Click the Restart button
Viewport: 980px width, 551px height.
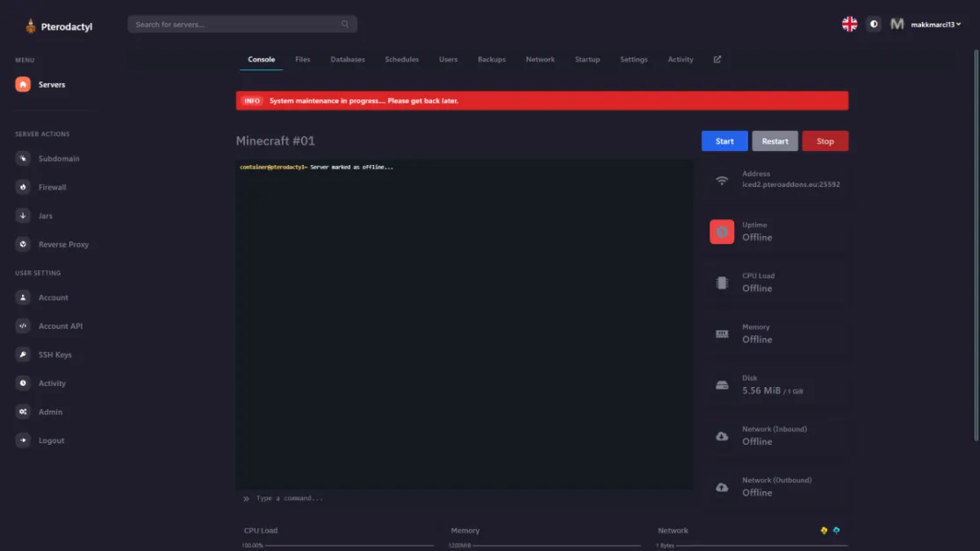pyautogui.click(x=775, y=141)
